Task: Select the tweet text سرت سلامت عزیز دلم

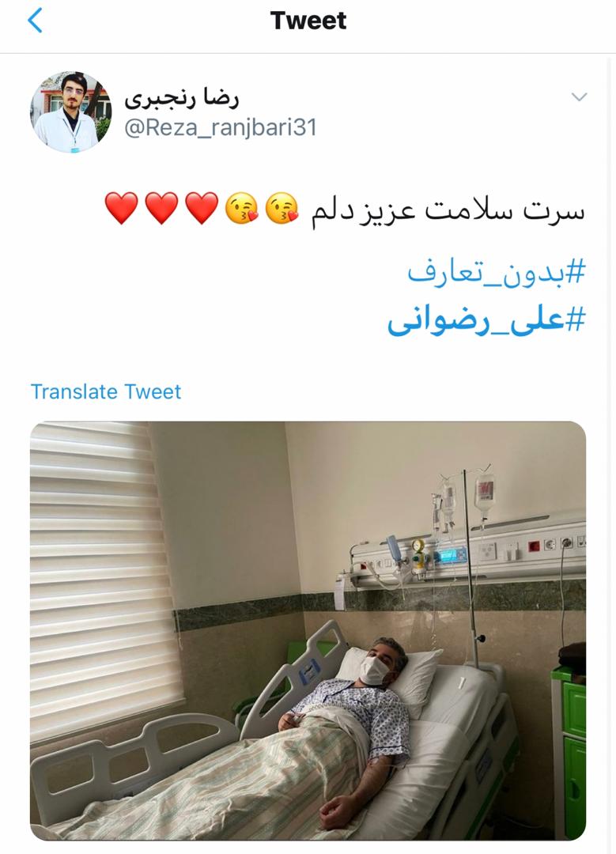Action: tap(448, 211)
